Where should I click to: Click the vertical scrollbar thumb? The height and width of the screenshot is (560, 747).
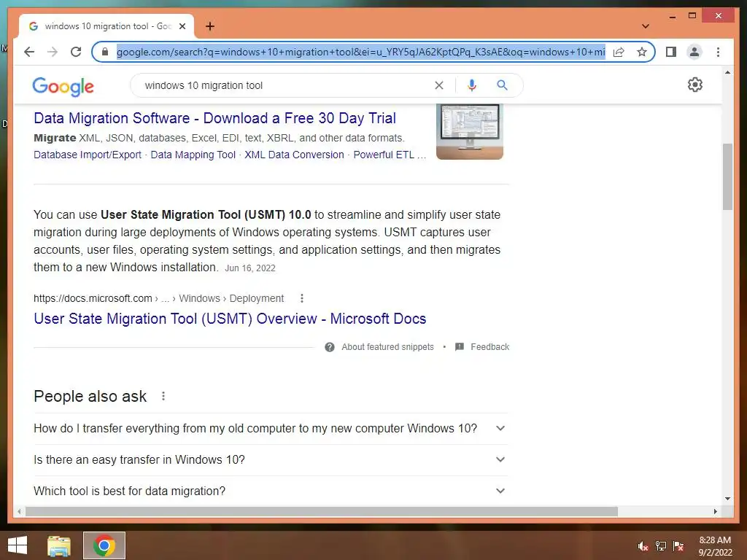tap(727, 176)
